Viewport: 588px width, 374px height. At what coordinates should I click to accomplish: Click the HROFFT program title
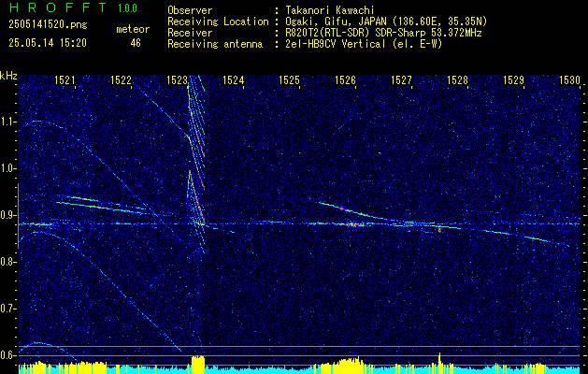(x=57, y=7)
